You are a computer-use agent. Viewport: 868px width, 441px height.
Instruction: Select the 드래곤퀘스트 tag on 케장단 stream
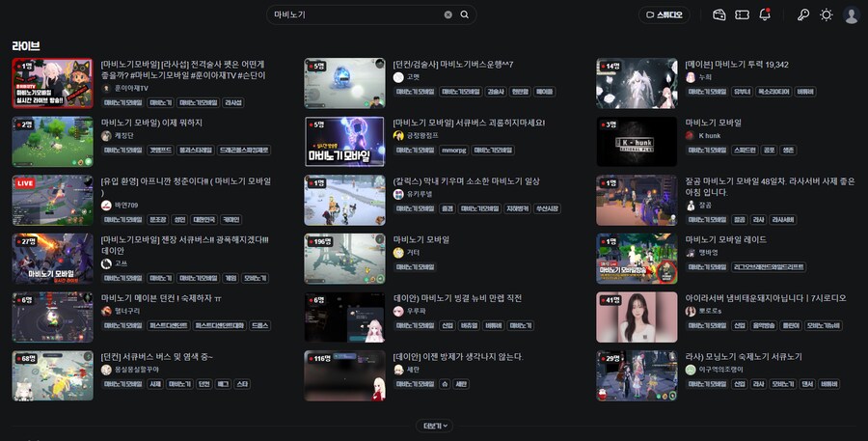(x=245, y=151)
